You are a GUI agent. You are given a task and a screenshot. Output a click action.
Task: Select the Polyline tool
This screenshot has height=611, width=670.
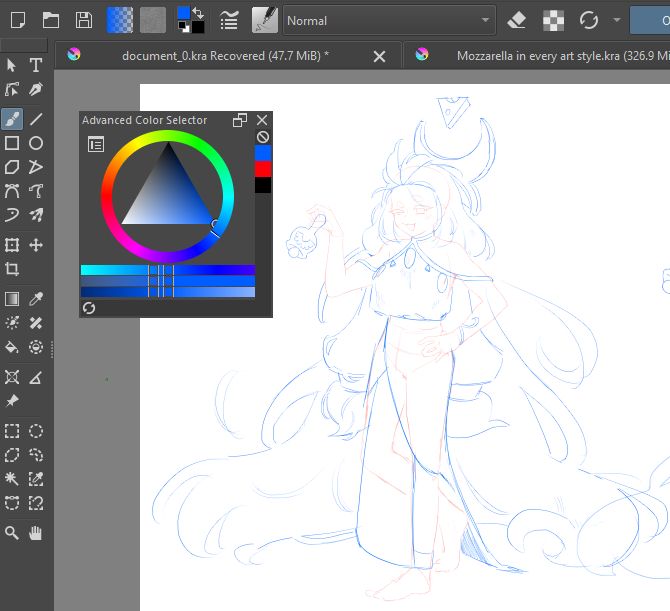tap(36, 167)
